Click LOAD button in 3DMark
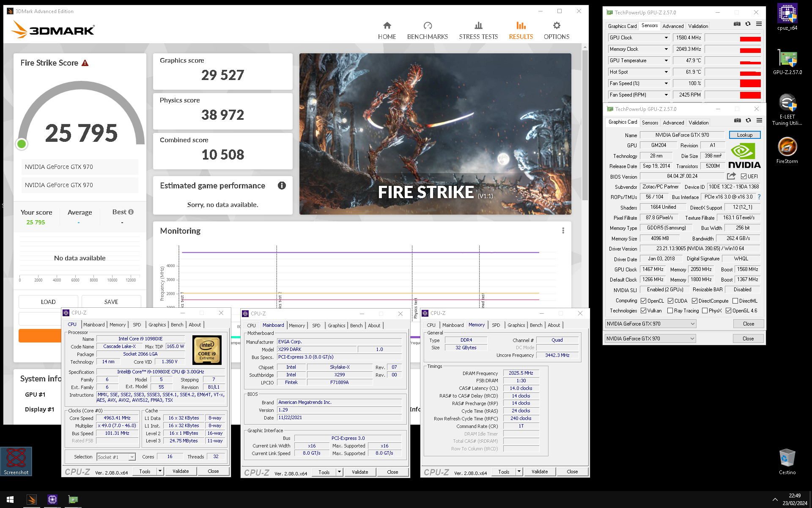This screenshot has width=812, height=508. click(x=48, y=302)
